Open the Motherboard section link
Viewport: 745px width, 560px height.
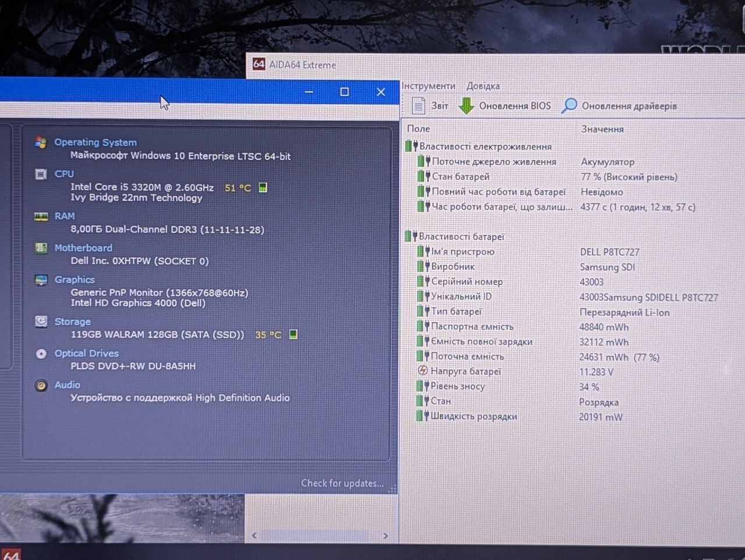coord(83,248)
